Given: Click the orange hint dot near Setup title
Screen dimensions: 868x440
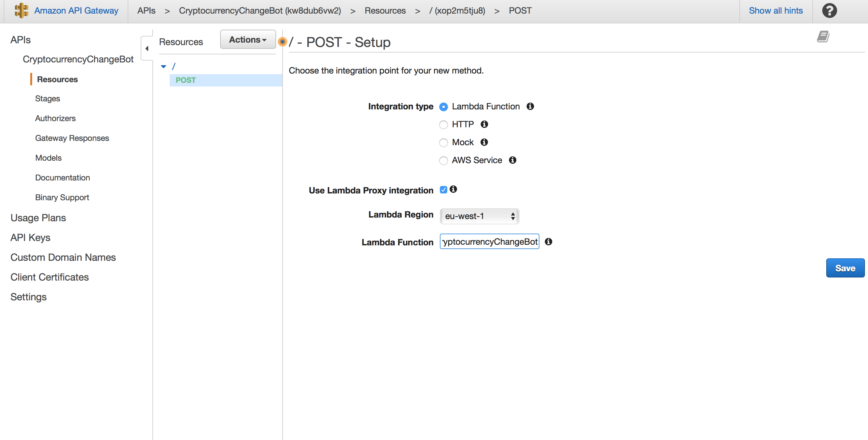Looking at the screenshot, I should click(x=282, y=42).
